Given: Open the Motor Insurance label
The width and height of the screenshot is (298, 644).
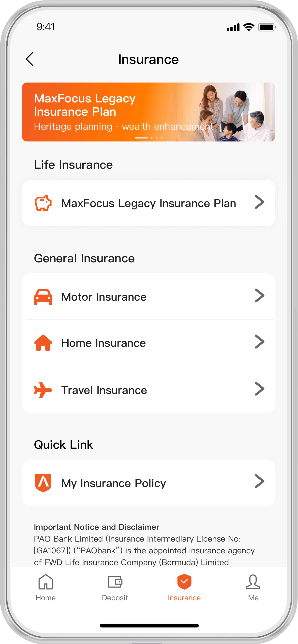Looking at the screenshot, I should tap(104, 297).
